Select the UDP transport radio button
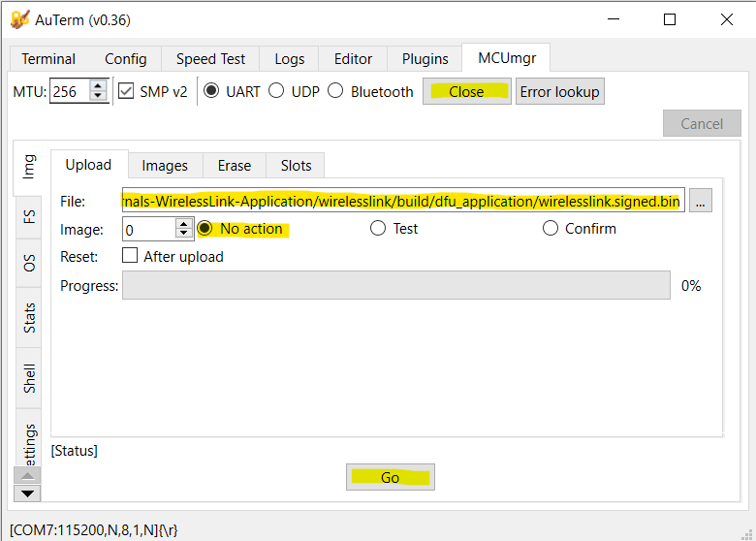The image size is (756, 541). [276, 90]
